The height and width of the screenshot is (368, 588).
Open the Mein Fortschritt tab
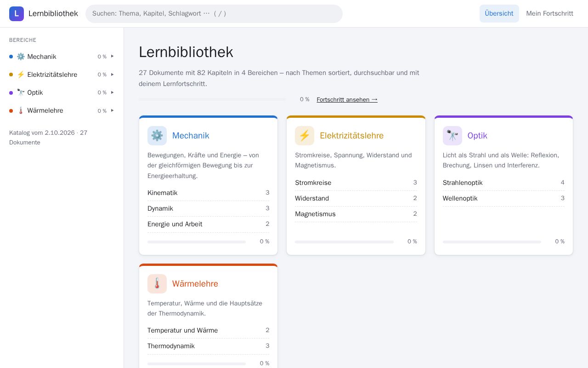(549, 14)
